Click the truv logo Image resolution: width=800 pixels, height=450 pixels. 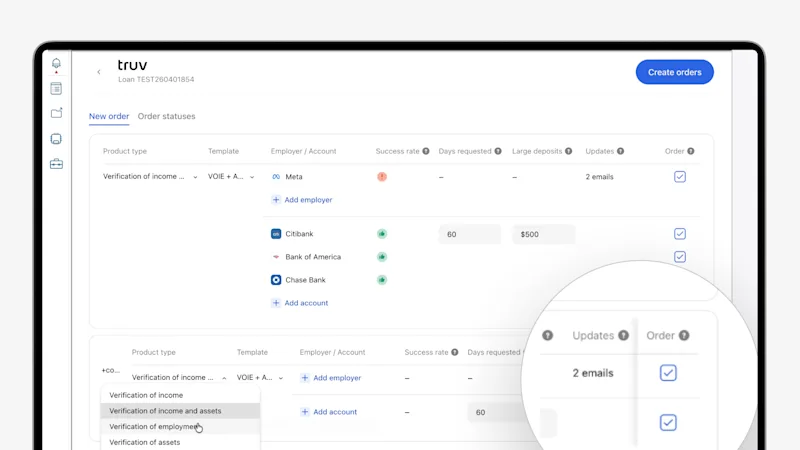(132, 65)
